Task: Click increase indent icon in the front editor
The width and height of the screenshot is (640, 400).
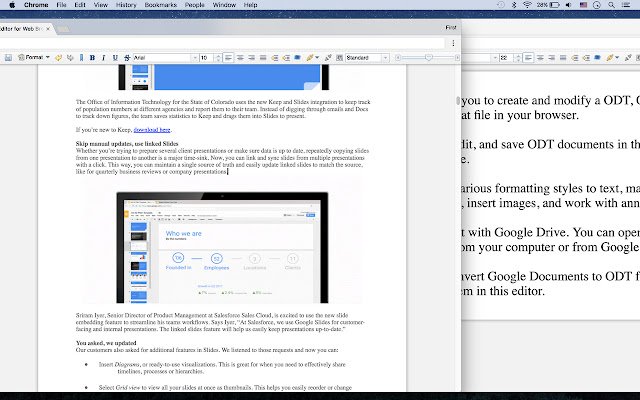Action: click(x=286, y=58)
